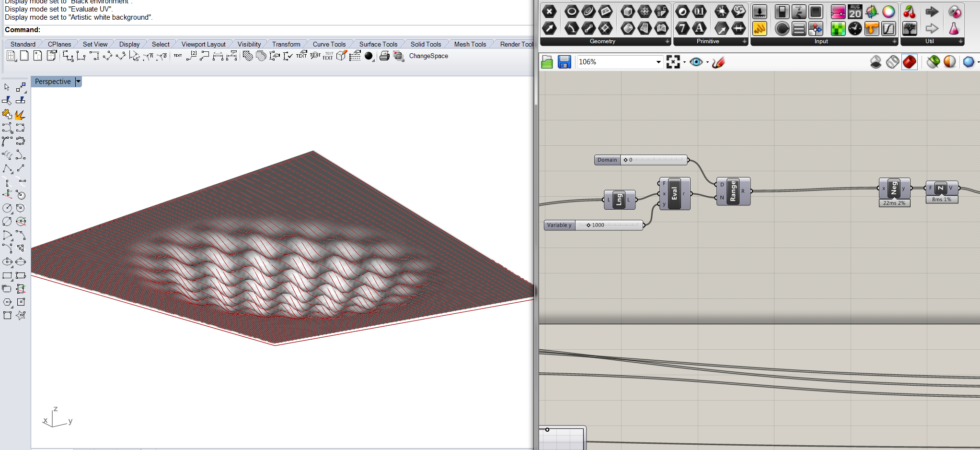Switch to the CPlanes toolbar tab

coord(59,44)
